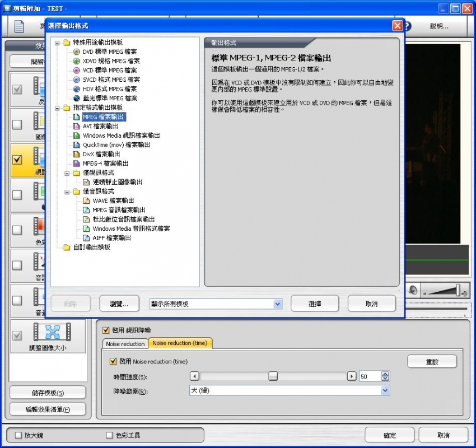Viewport: 476px width, 448px height.
Task: Select DVD 標準 MPEG 檔案 disc icon
Action: 77,52
